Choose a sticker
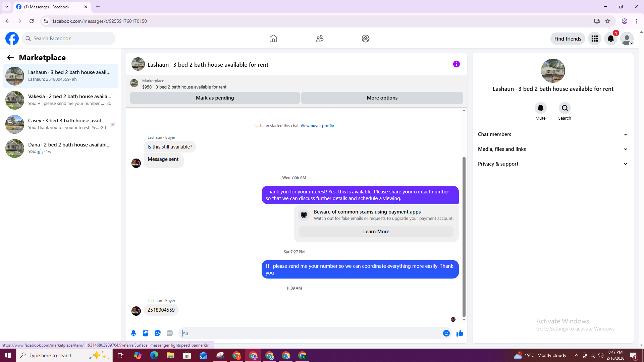This screenshot has width=644, height=362. coord(158,333)
